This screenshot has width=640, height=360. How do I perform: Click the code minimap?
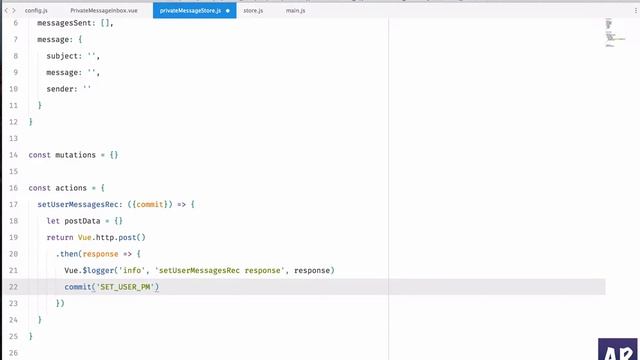615,33
